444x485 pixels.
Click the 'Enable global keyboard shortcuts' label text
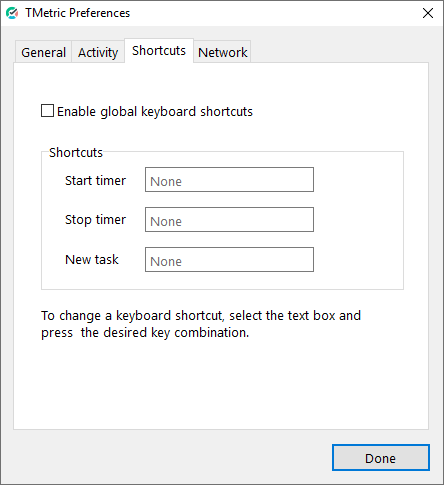(155, 112)
